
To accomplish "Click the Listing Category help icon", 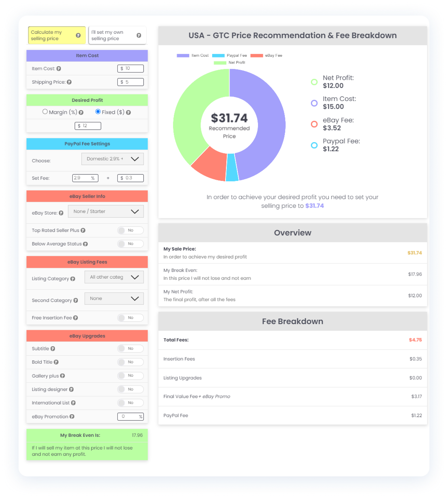I will click(73, 279).
